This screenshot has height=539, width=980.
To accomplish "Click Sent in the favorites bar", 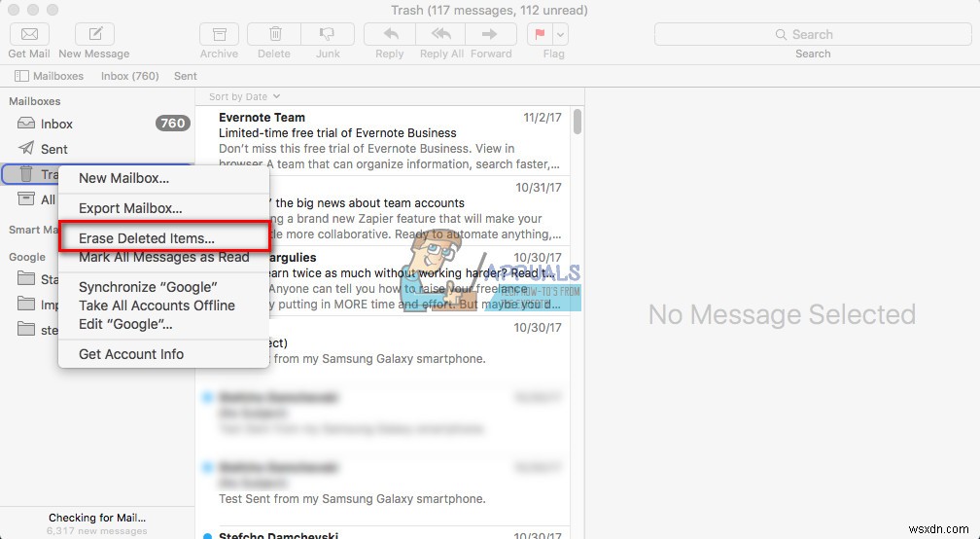I will point(185,76).
